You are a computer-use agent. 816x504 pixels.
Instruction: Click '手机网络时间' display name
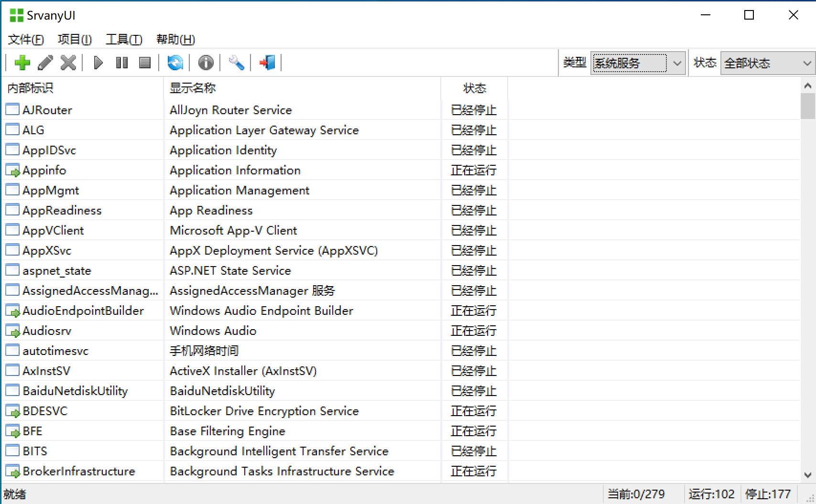[204, 351]
